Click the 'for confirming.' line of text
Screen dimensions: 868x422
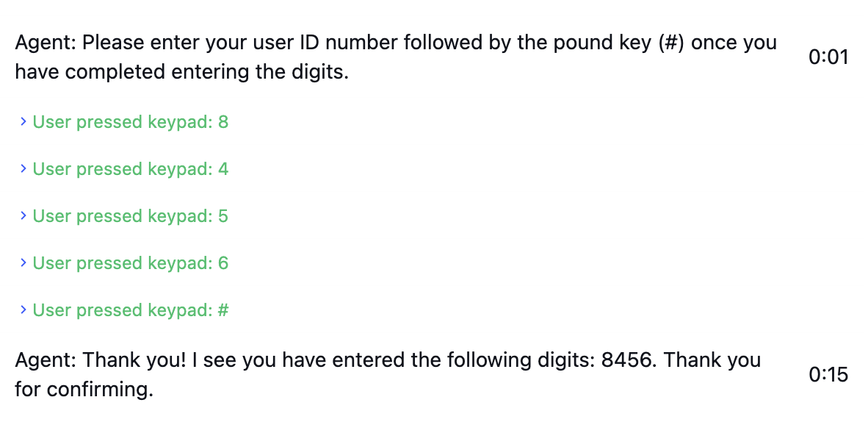click(84, 389)
